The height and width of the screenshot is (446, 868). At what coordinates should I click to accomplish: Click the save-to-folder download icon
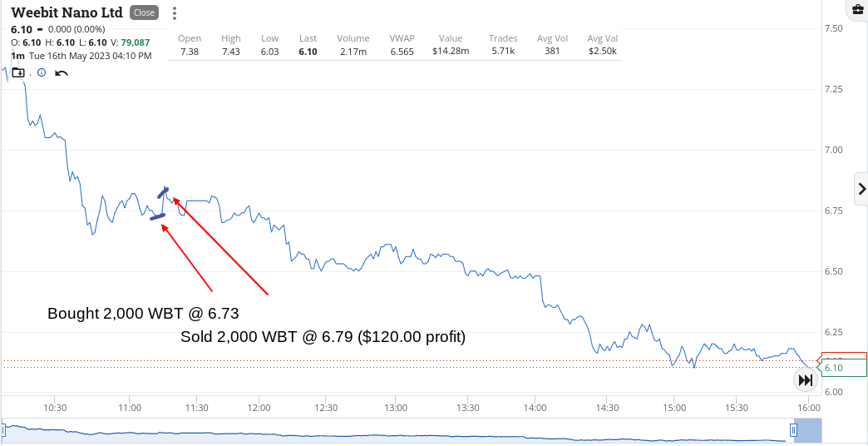(x=18, y=72)
